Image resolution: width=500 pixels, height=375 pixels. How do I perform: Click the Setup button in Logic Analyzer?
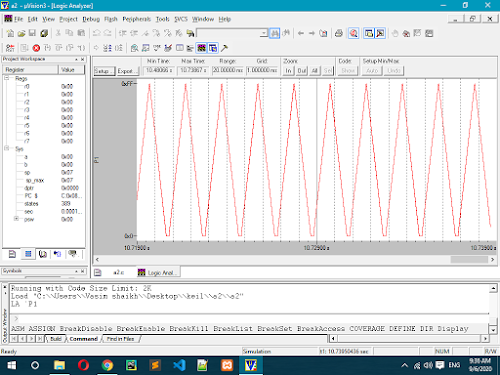point(104,71)
